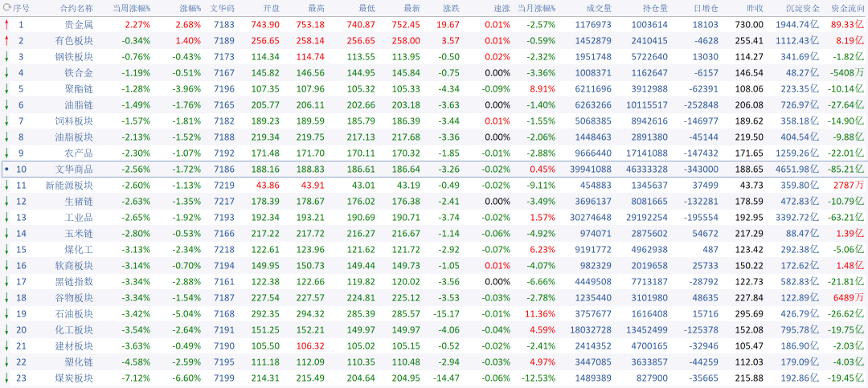Click the green down arrow on 煤炭板块 row
The height and width of the screenshot is (388, 868).
point(6,378)
